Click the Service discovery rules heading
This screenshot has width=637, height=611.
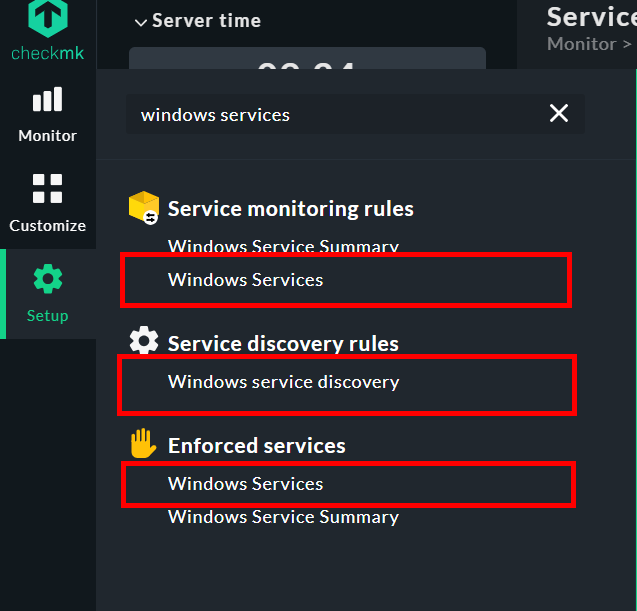[x=283, y=344]
